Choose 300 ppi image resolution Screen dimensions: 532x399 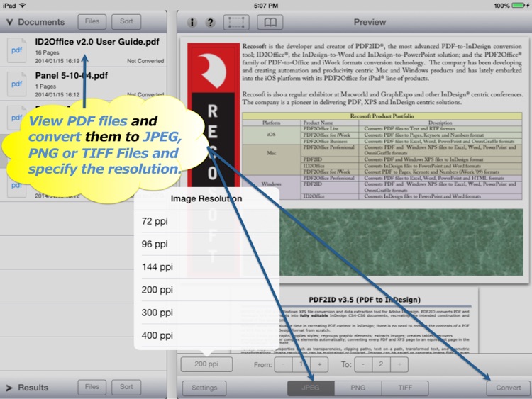[206, 313]
